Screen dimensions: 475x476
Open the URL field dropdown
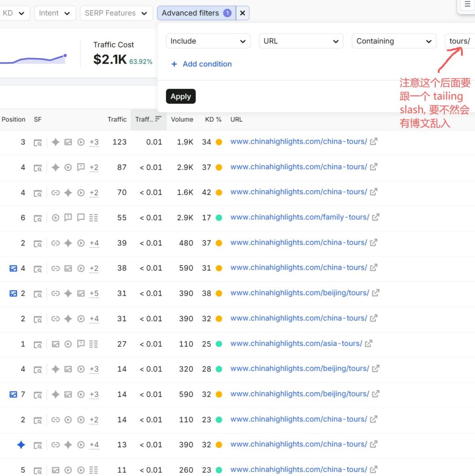301,41
